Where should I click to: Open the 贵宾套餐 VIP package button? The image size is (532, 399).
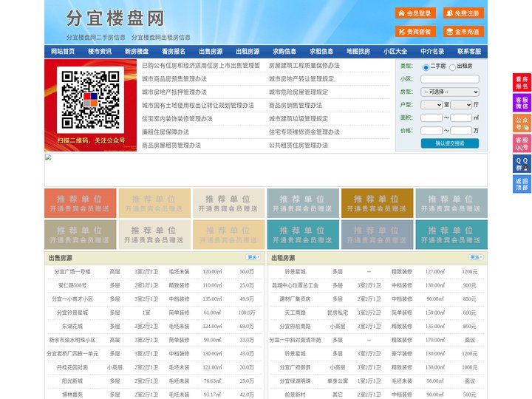tap(415, 32)
